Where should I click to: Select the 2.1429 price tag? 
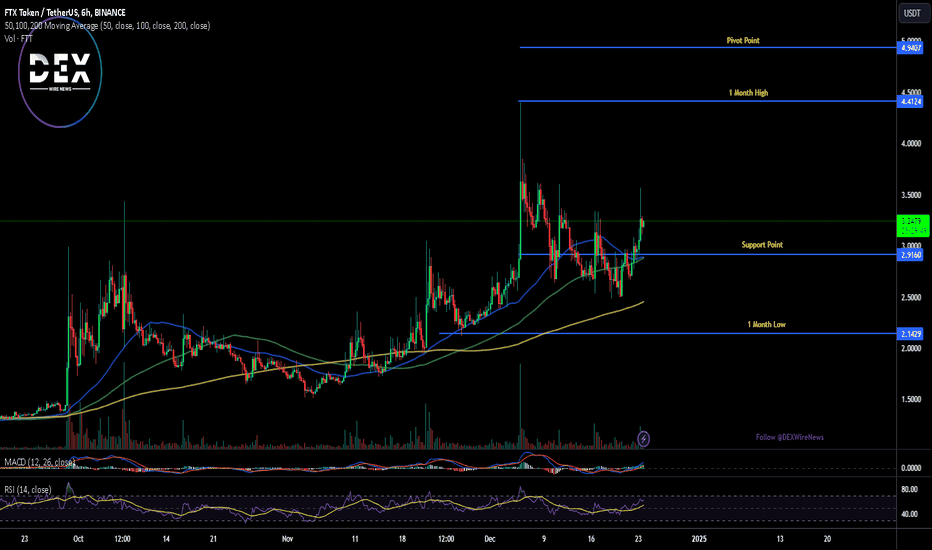click(x=911, y=334)
